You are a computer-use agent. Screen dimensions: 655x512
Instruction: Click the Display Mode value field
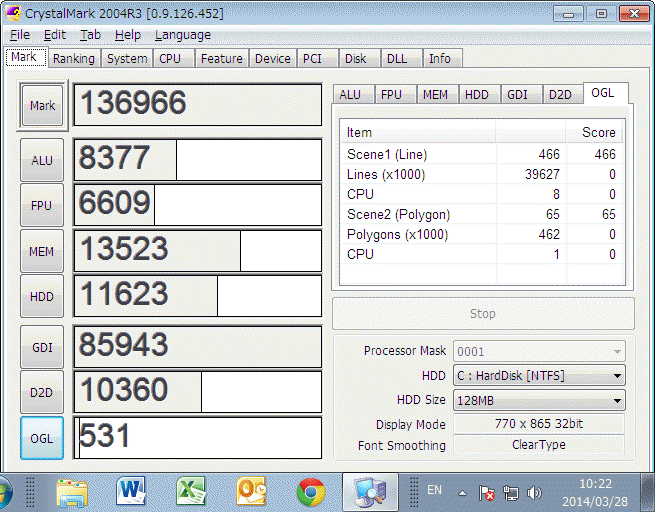pyautogui.click(x=539, y=424)
